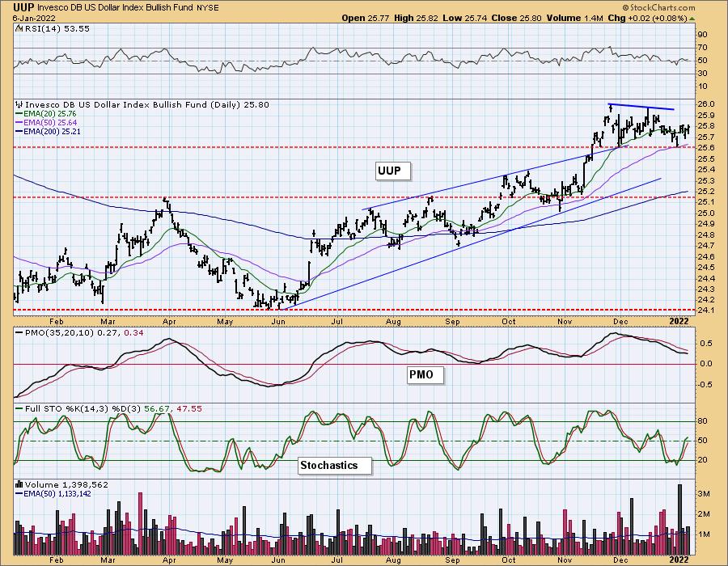Click the 26.0 price axis label
The height and width of the screenshot is (566, 728).
pos(705,104)
